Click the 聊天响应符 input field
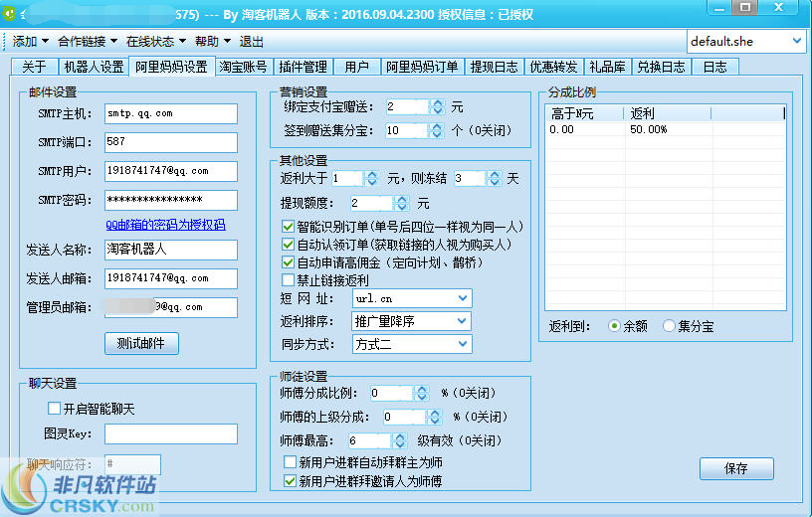 click(x=132, y=464)
